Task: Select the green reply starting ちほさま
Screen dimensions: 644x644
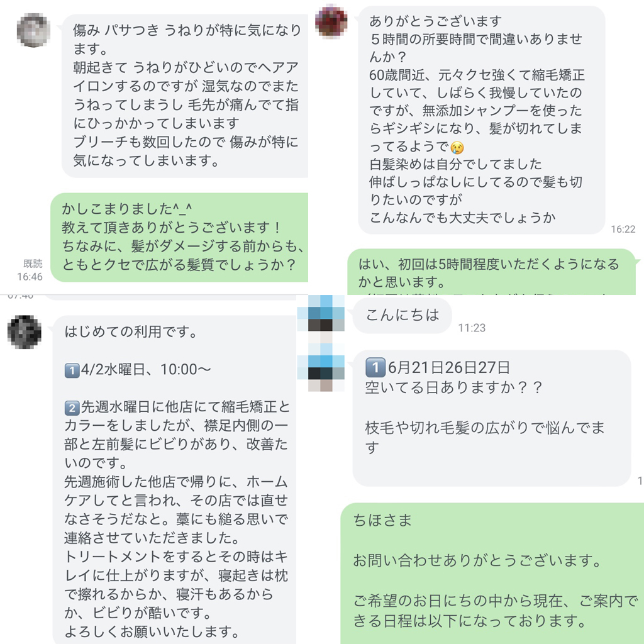Action: coord(492,574)
